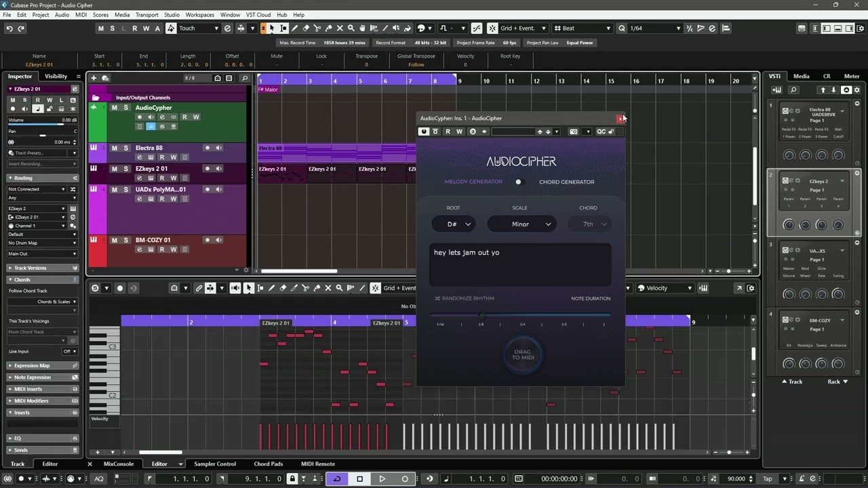
Task: Select the Range Selection tool in project toolbar
Action: [x=283, y=28]
